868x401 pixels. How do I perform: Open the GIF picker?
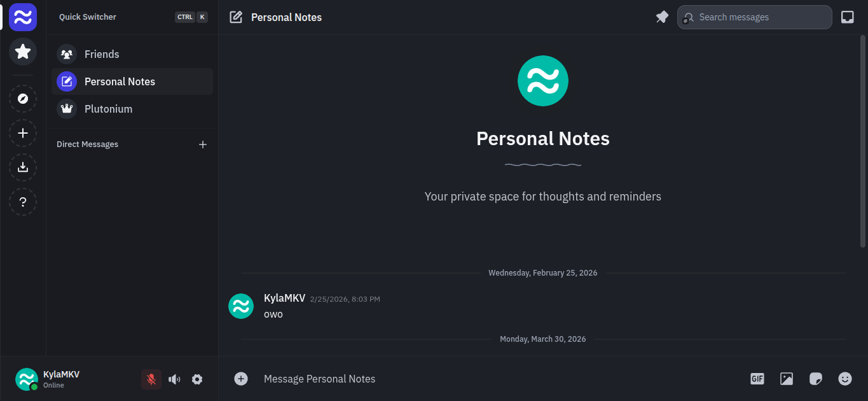tap(757, 379)
